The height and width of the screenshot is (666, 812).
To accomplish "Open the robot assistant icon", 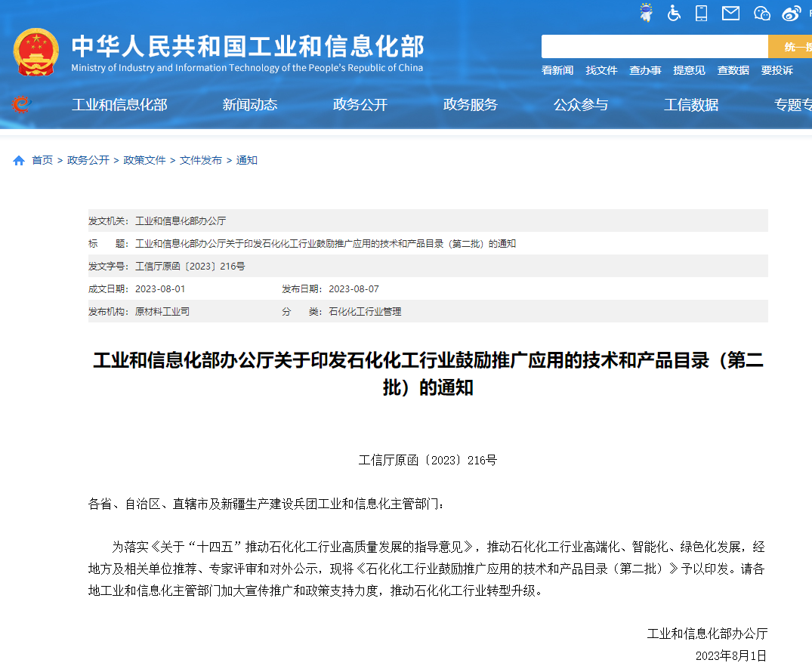I will (646, 13).
